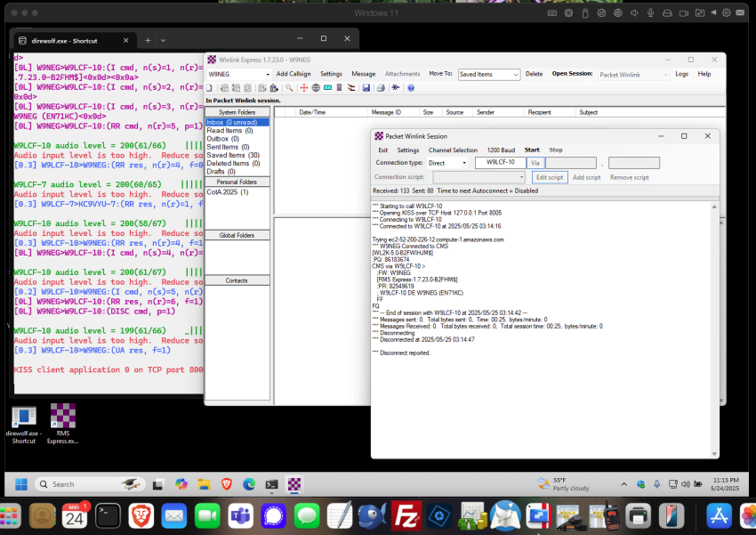Viewport: 756px width, 535px height.
Task: Open the Add Callsign menu
Action: tap(294, 74)
